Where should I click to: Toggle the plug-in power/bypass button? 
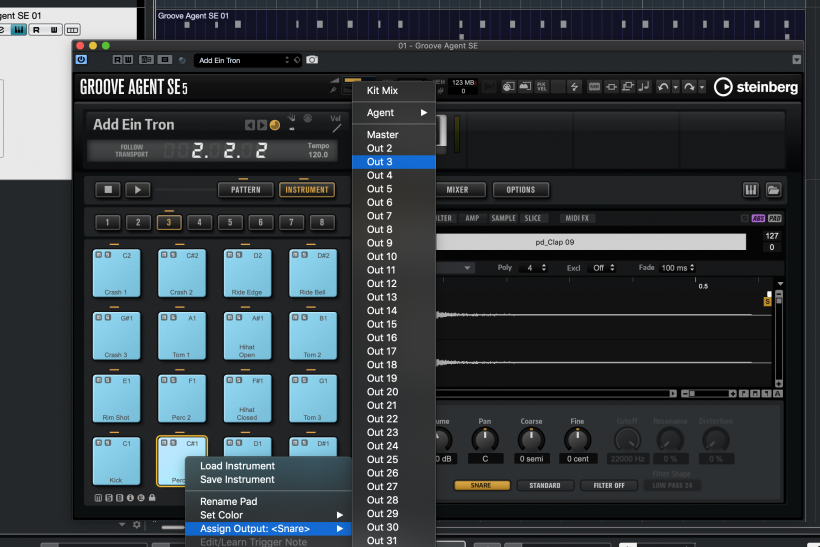pos(81,60)
